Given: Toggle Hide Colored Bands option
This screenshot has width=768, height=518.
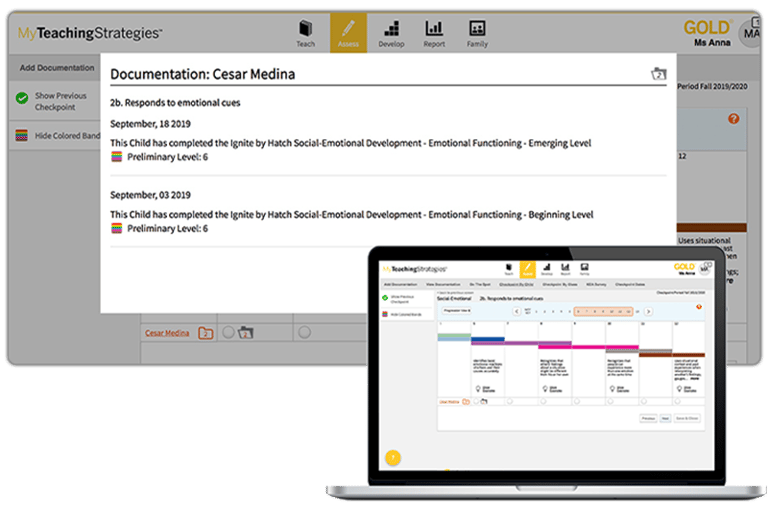Looking at the screenshot, I should (22, 136).
